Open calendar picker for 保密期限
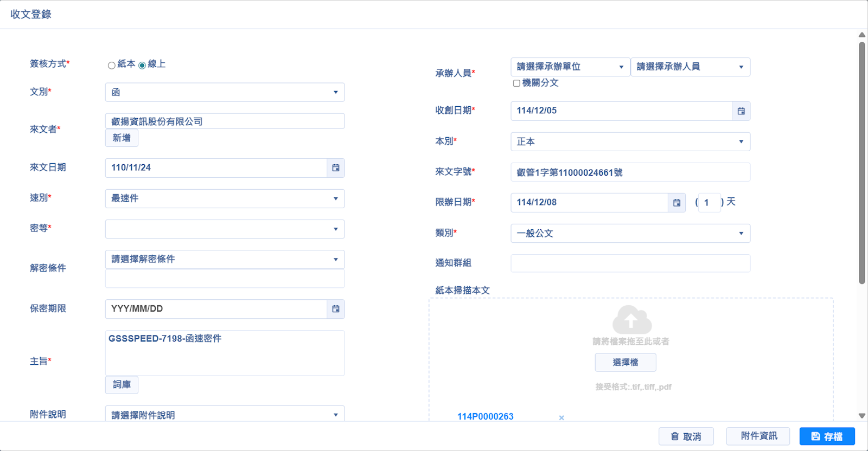 [x=336, y=309]
